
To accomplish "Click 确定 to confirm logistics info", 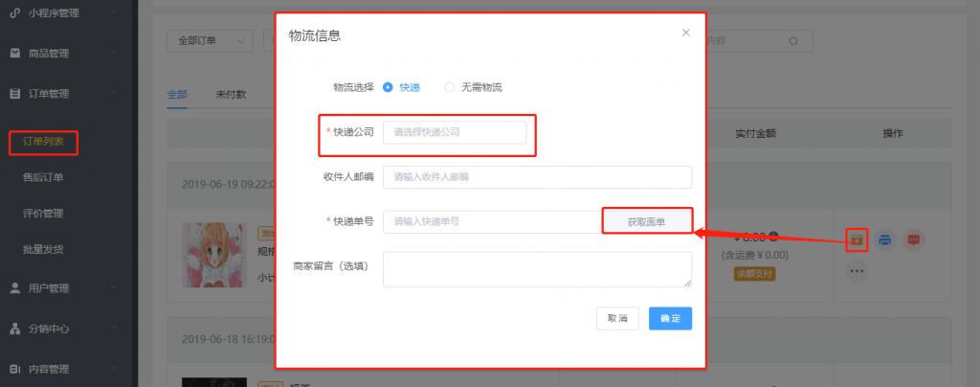I will [x=670, y=318].
